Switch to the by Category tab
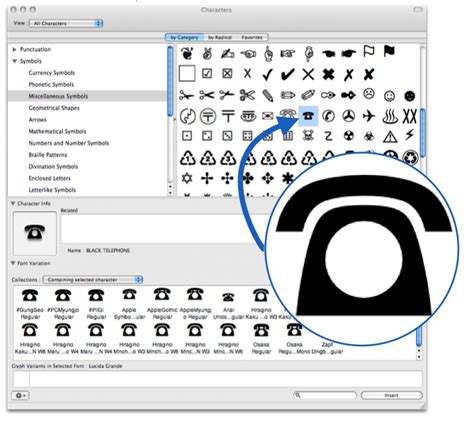The height and width of the screenshot is (427, 474). [184, 37]
